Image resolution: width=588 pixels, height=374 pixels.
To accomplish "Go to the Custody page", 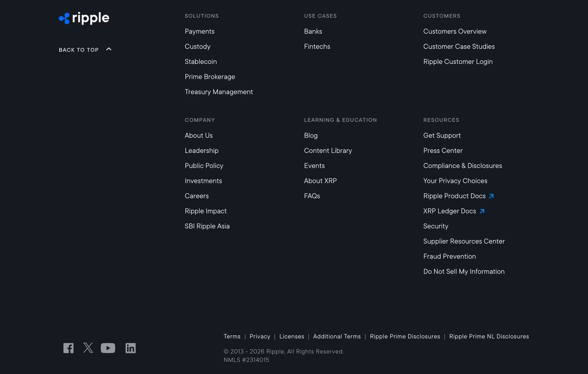I will [x=197, y=47].
